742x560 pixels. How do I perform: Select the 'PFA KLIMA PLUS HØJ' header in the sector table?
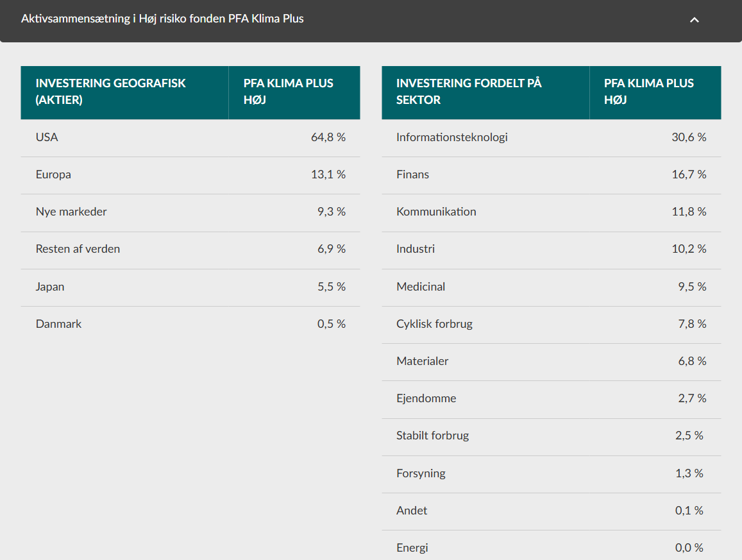655,92
